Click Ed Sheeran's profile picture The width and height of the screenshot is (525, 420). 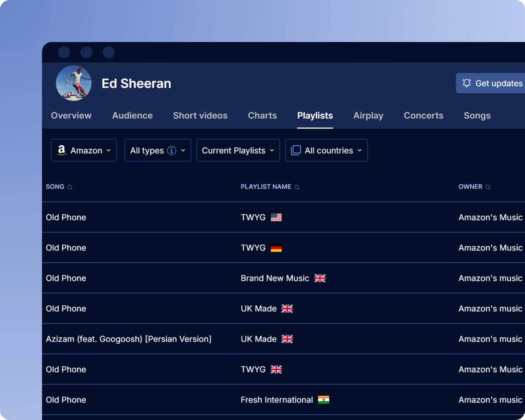[74, 83]
